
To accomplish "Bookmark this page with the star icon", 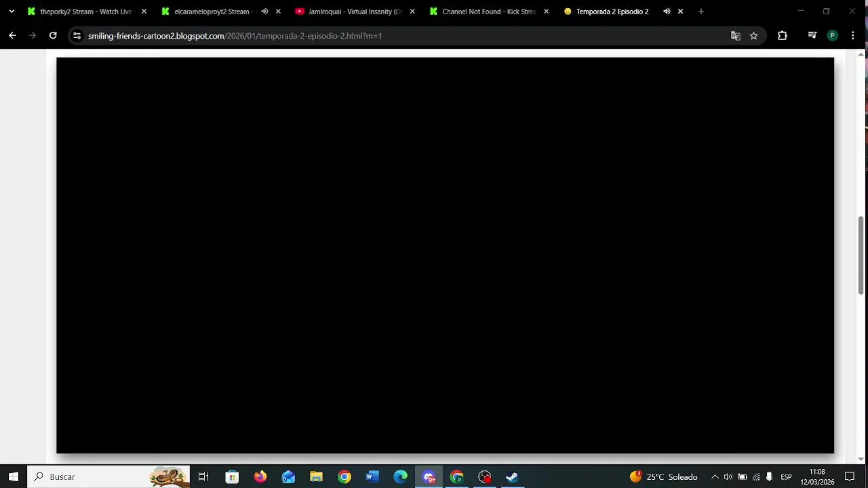I will coord(753,36).
